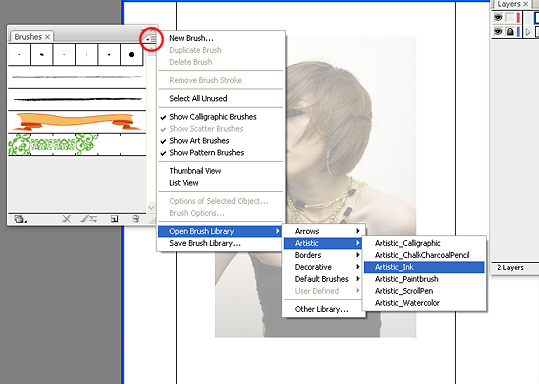Toggle Show Art Brushes

tap(221, 141)
